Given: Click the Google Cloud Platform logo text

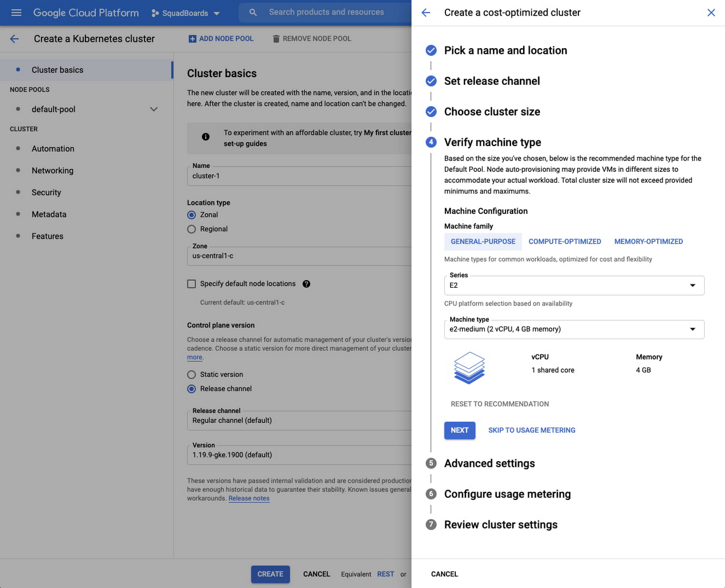Looking at the screenshot, I should tap(86, 13).
